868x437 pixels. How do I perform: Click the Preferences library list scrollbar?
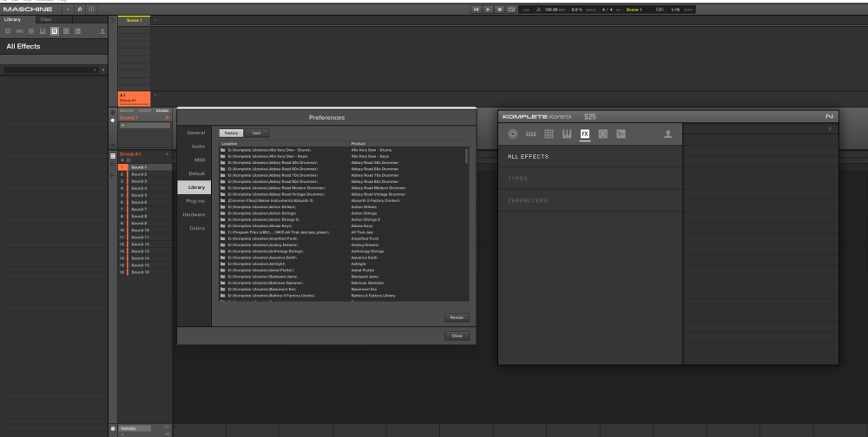point(466,155)
